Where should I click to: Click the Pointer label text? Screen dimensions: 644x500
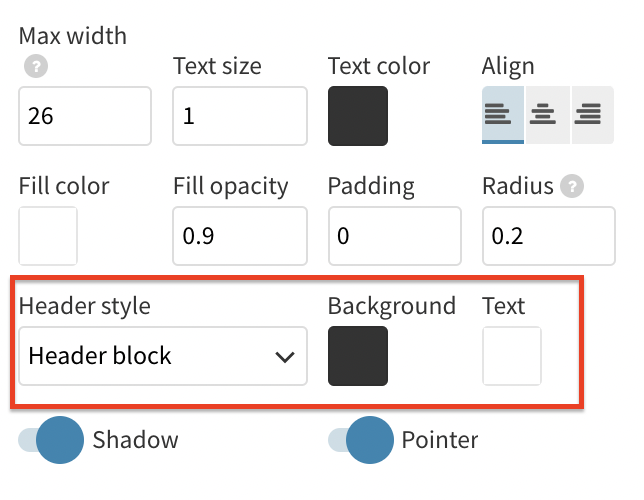440,440
